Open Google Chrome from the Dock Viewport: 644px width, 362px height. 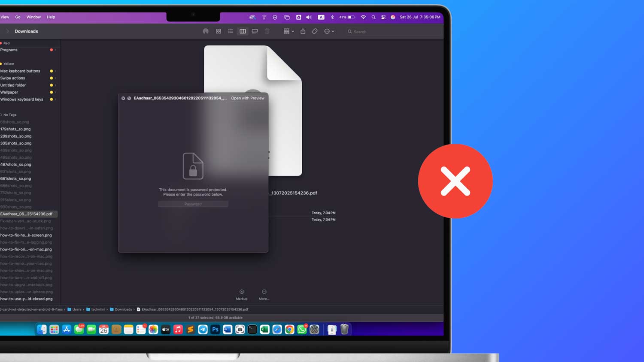289,329
